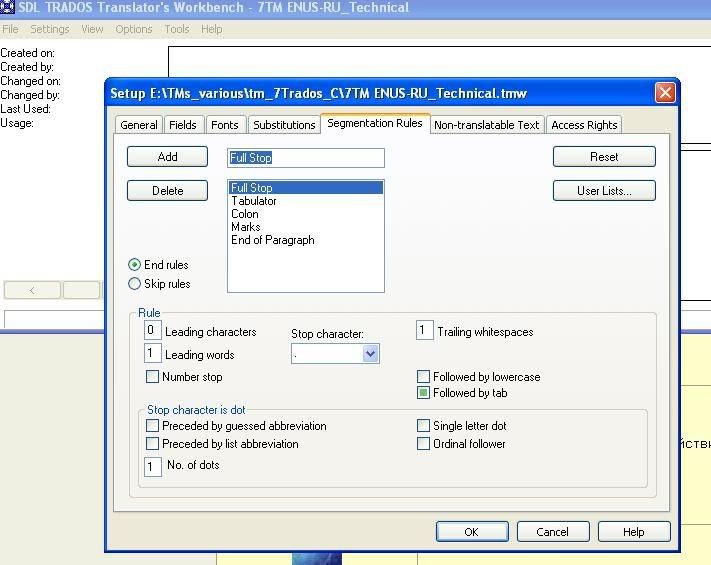Select the Segmentation Rules tab
Screen dimensions: 711x565
[375, 123]
